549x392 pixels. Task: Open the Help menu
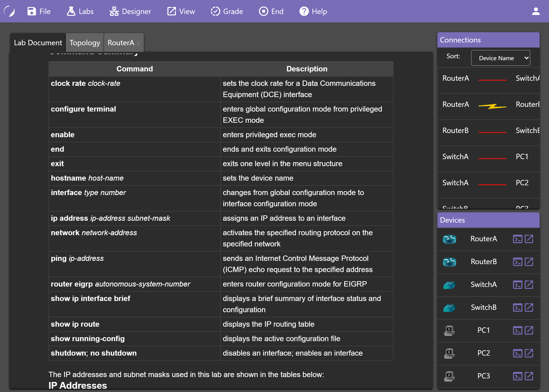[313, 11]
